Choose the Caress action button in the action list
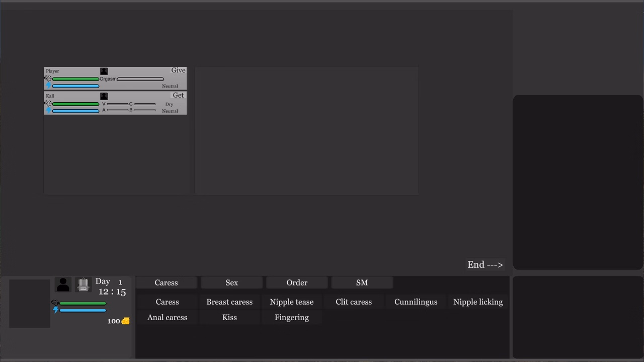644x362 pixels. coord(167,302)
